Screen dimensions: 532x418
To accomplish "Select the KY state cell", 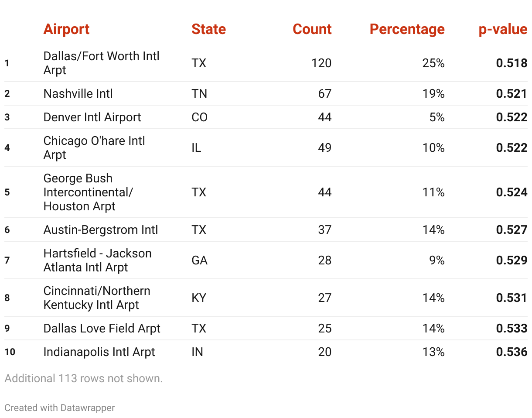I will [199, 298].
